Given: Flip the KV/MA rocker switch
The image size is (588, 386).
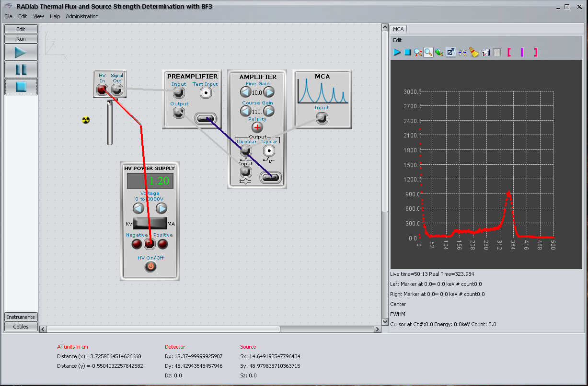Looking at the screenshot, I should pos(150,224).
